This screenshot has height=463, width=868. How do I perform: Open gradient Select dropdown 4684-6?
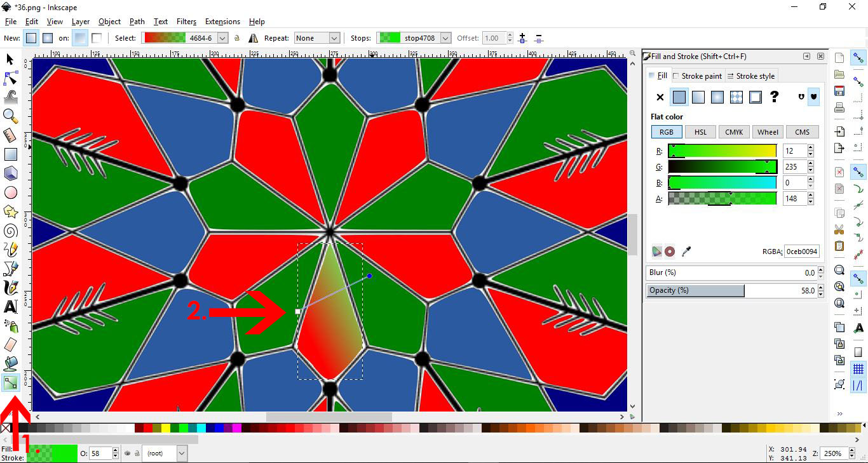pyautogui.click(x=184, y=38)
